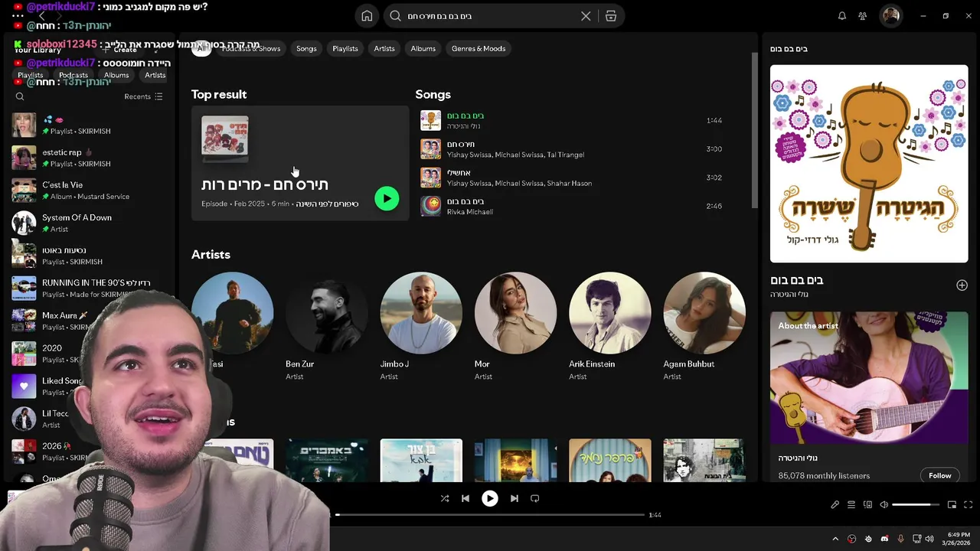980x551 pixels.
Task: Select the Songs filter chip
Action: pyautogui.click(x=306, y=48)
